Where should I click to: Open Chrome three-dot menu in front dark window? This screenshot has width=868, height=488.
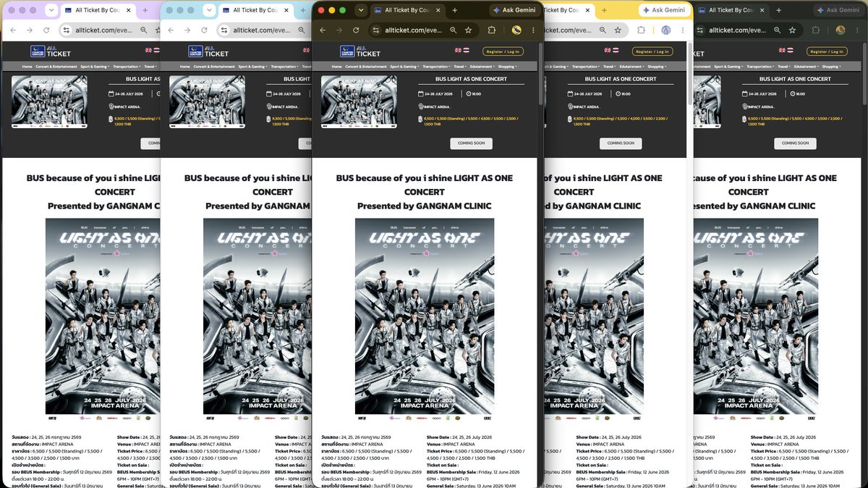click(534, 30)
